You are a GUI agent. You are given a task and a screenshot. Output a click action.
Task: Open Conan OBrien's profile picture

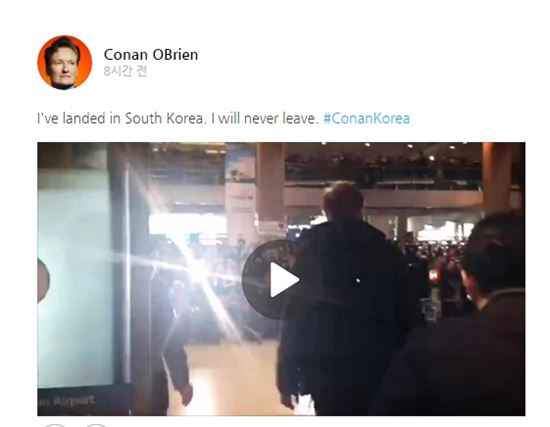tap(65, 62)
